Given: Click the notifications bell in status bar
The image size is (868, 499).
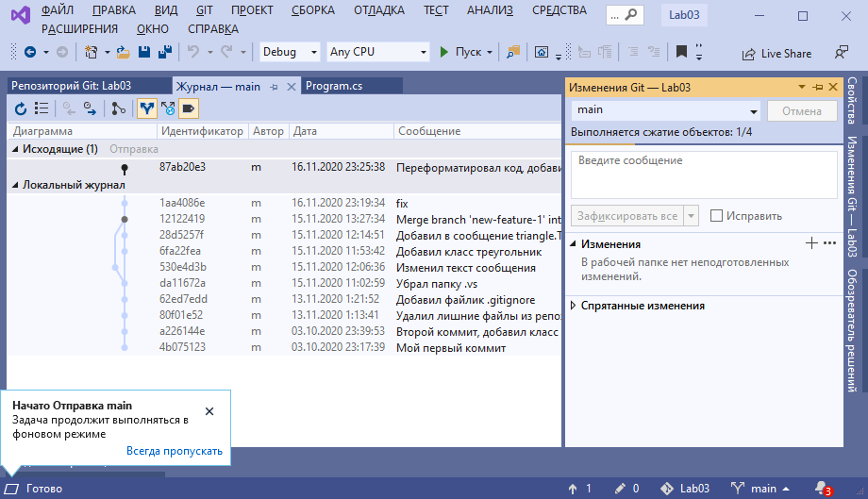Looking at the screenshot, I should point(822,489).
